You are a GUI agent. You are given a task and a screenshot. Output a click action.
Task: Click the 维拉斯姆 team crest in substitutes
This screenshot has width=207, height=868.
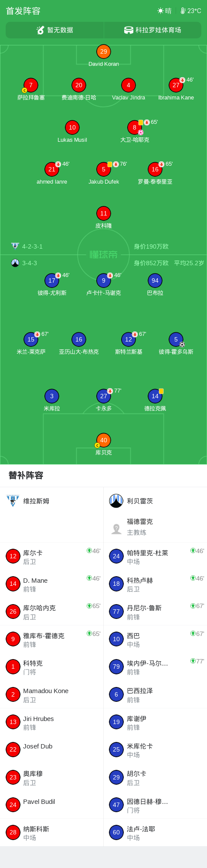pos(13,501)
